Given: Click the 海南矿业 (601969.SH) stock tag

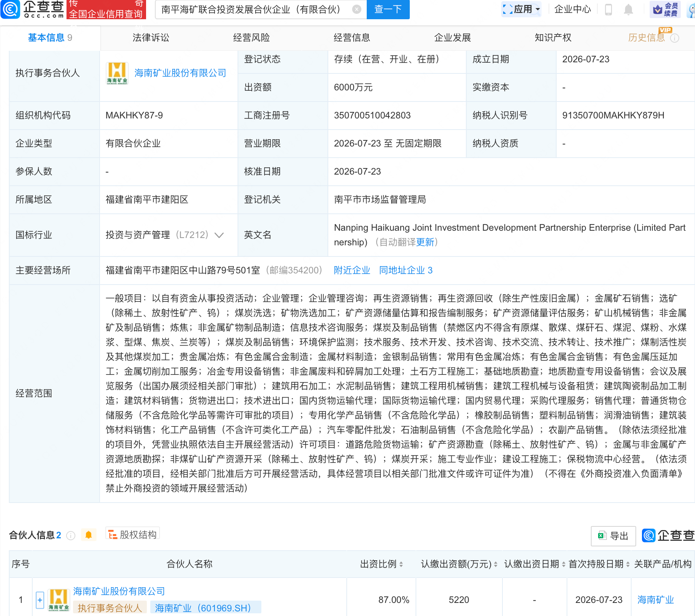Looking at the screenshot, I should click(206, 608).
